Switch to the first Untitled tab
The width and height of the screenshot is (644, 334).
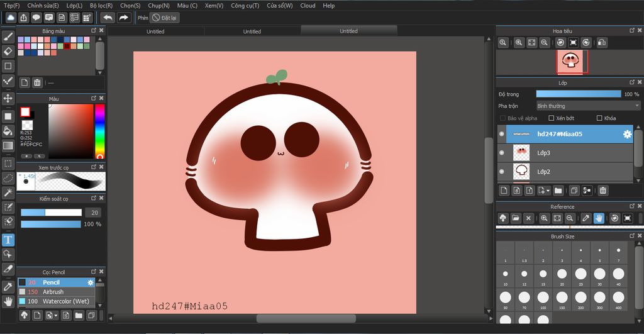pyautogui.click(x=155, y=31)
